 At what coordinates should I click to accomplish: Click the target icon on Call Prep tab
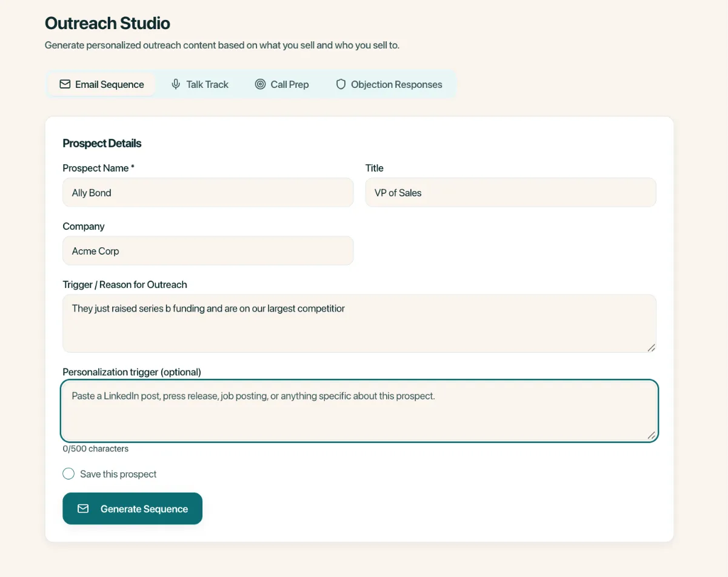click(x=261, y=84)
